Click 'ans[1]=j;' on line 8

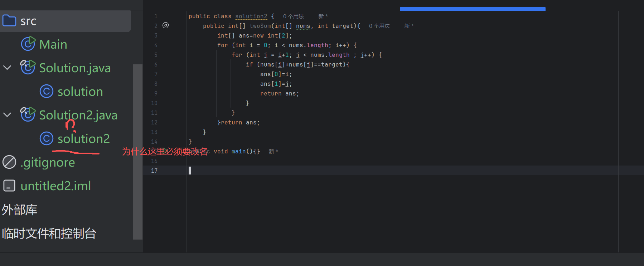[276, 84]
